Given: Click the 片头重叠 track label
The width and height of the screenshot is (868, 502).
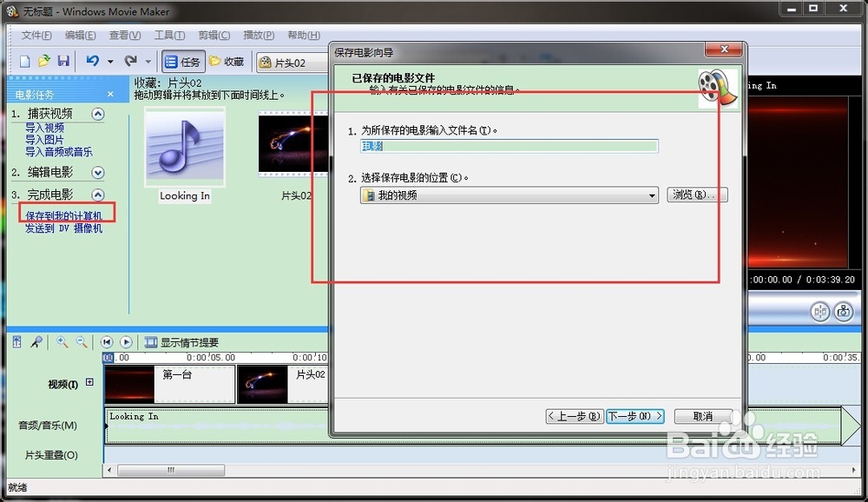Looking at the screenshot, I should pos(51,455).
